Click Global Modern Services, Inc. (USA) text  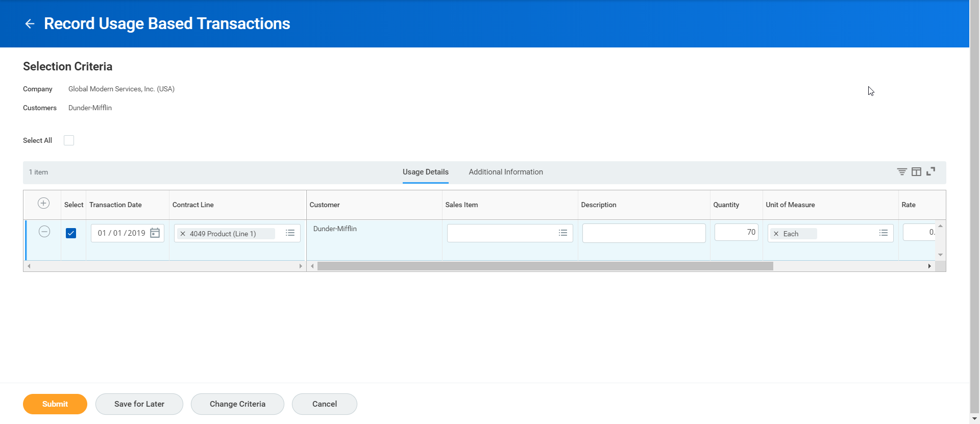[121, 89]
